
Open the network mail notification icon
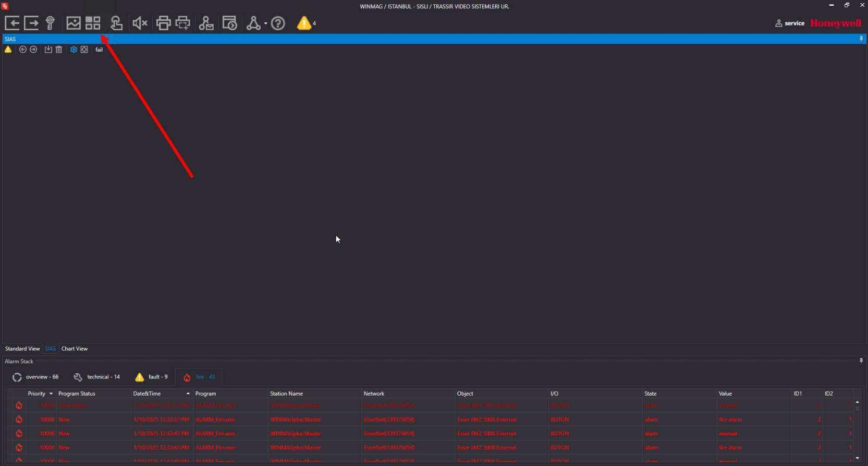click(206, 23)
